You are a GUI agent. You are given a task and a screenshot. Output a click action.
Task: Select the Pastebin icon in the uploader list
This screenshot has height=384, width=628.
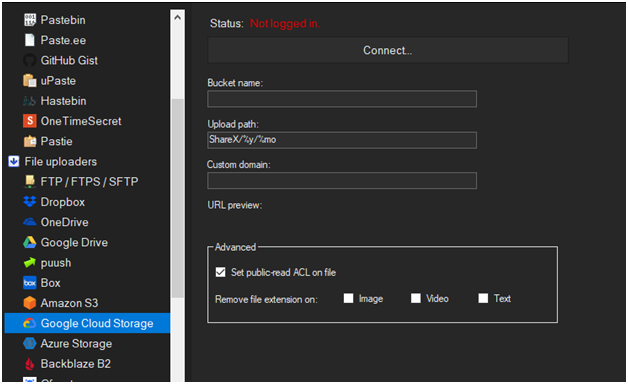30,20
